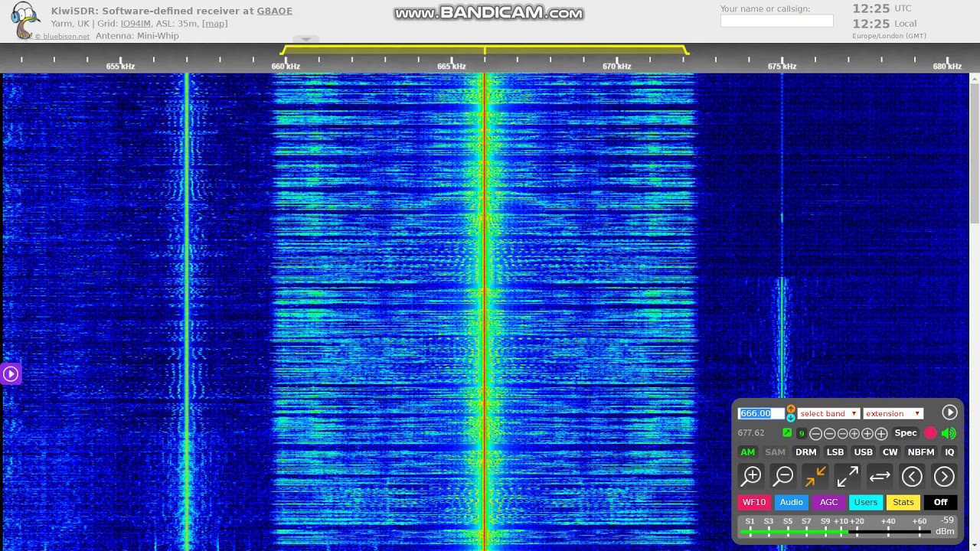980x551 pixels.
Task: Click the third minus tuning step button
Action: (841, 434)
